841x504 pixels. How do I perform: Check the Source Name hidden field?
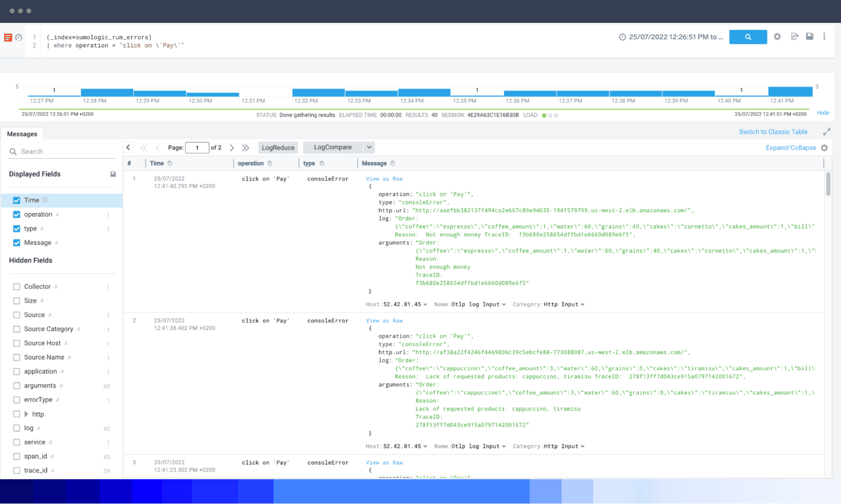click(x=17, y=357)
